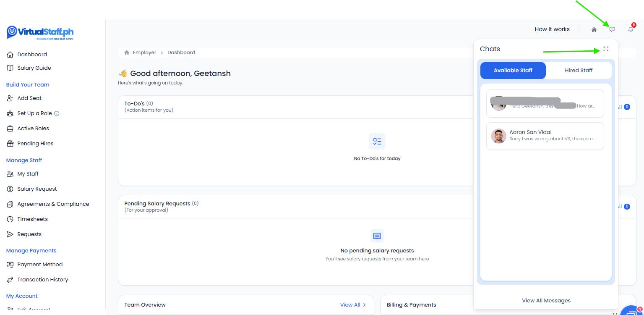Open Aaron San Vidal's chat conversation

tap(545, 136)
